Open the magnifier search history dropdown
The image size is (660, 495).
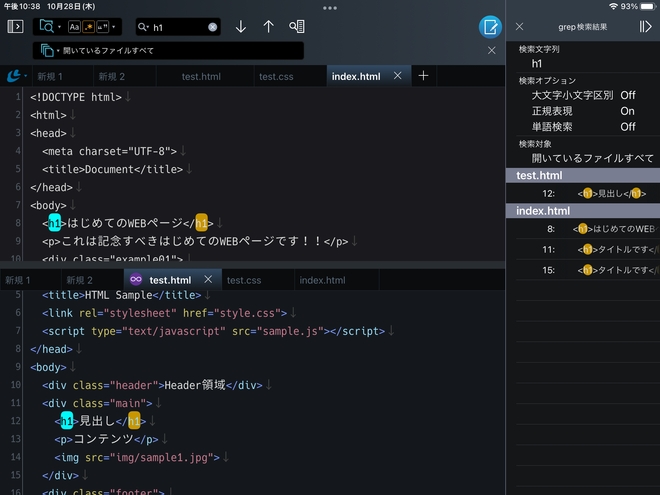click(143, 27)
